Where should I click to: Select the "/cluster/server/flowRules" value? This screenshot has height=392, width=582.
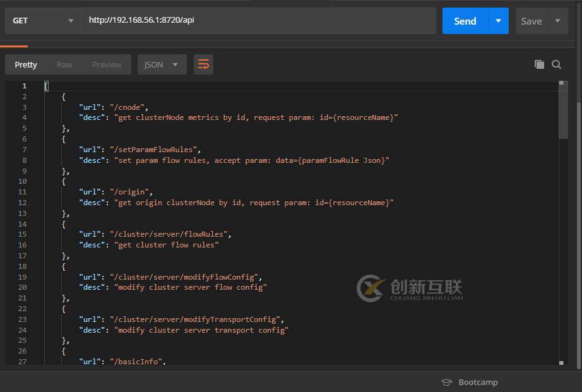(x=168, y=234)
